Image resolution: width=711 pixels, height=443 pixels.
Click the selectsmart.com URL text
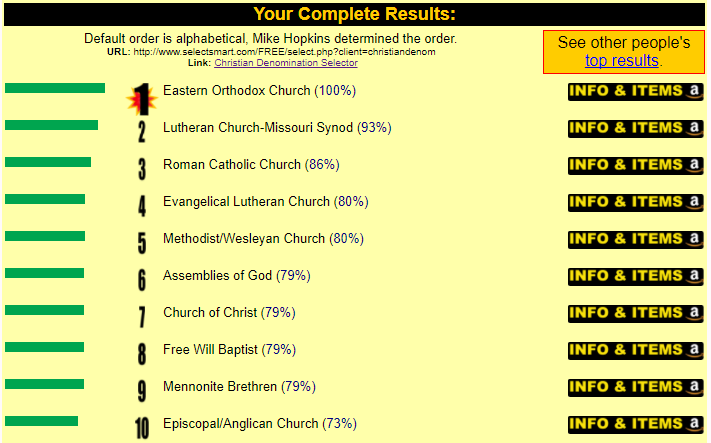point(284,52)
